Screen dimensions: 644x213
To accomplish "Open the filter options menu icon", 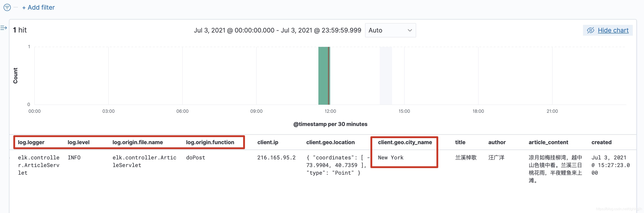I will (7, 7).
